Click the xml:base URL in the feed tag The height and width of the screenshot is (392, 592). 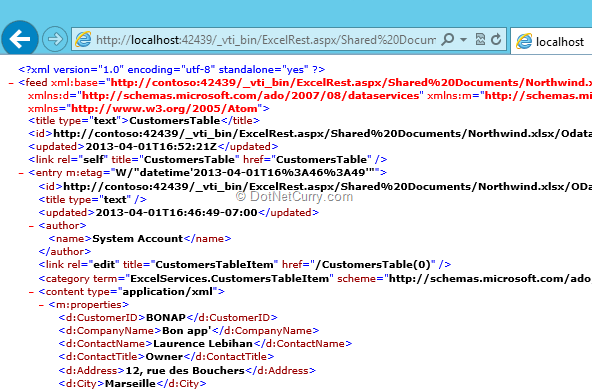(x=351, y=83)
